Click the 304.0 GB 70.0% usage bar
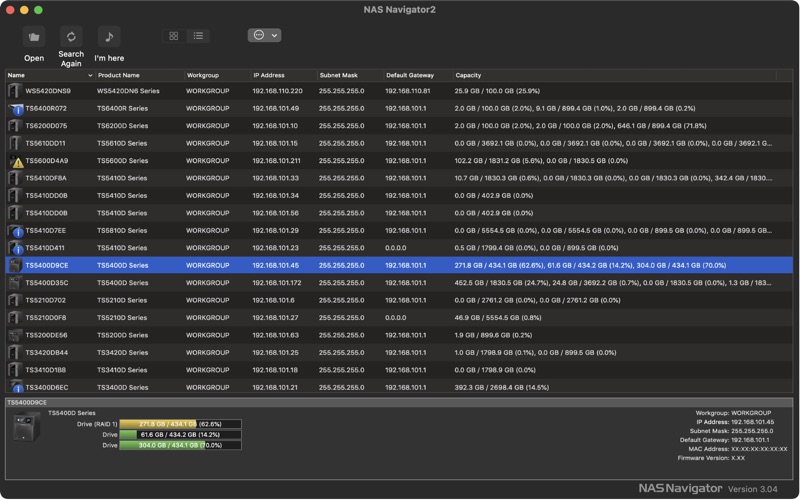Viewport: 800px width, 500px height. (x=180, y=445)
